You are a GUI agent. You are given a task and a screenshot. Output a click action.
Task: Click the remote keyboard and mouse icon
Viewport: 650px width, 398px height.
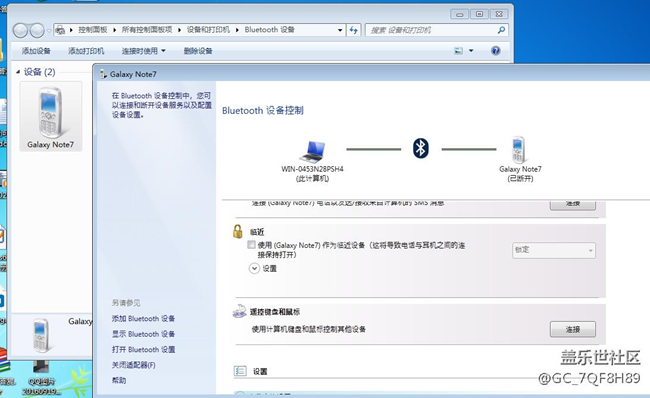coord(240,311)
